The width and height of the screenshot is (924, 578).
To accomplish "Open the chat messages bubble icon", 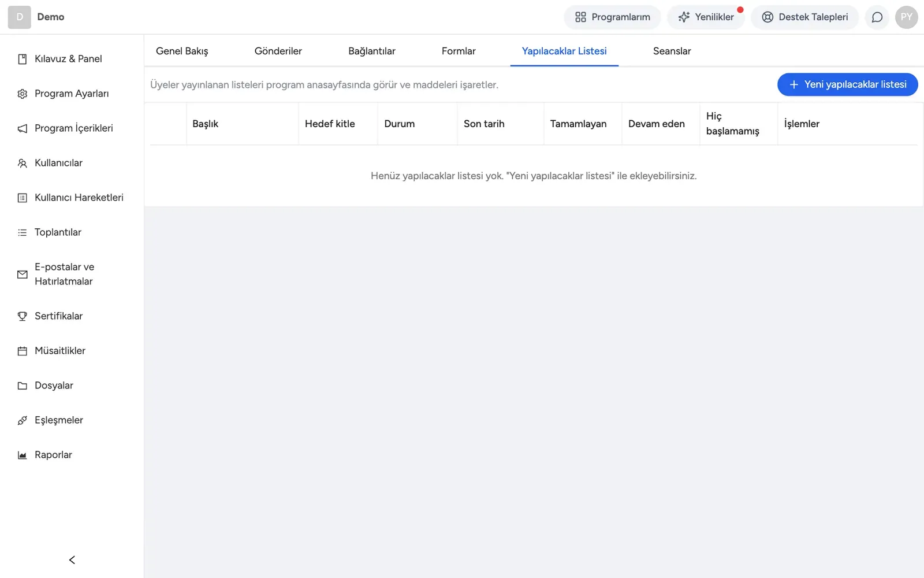I will 877,17.
